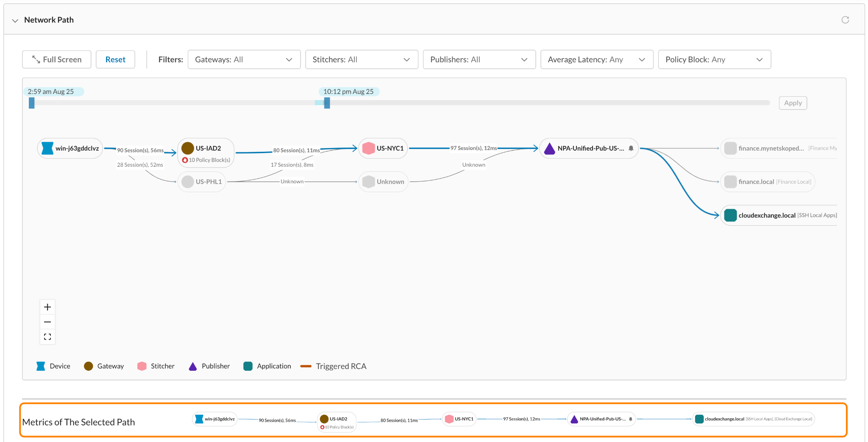868x442 pixels.
Task: Click the Apply button beside the timeline
Action: click(793, 103)
